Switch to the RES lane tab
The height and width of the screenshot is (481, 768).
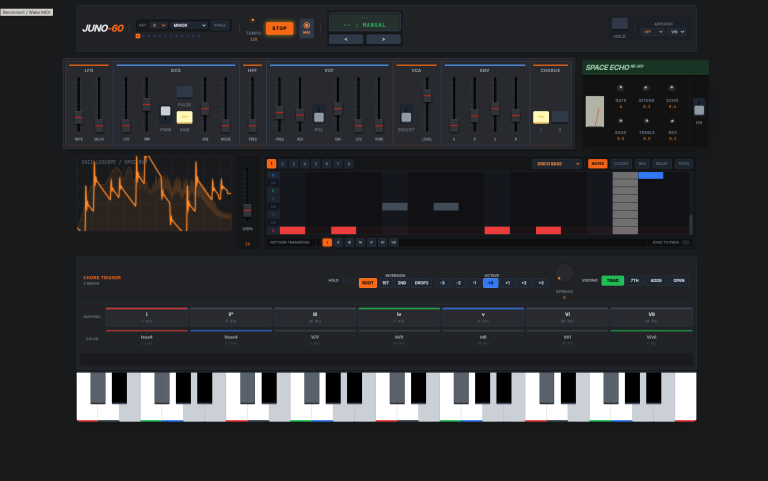point(642,164)
